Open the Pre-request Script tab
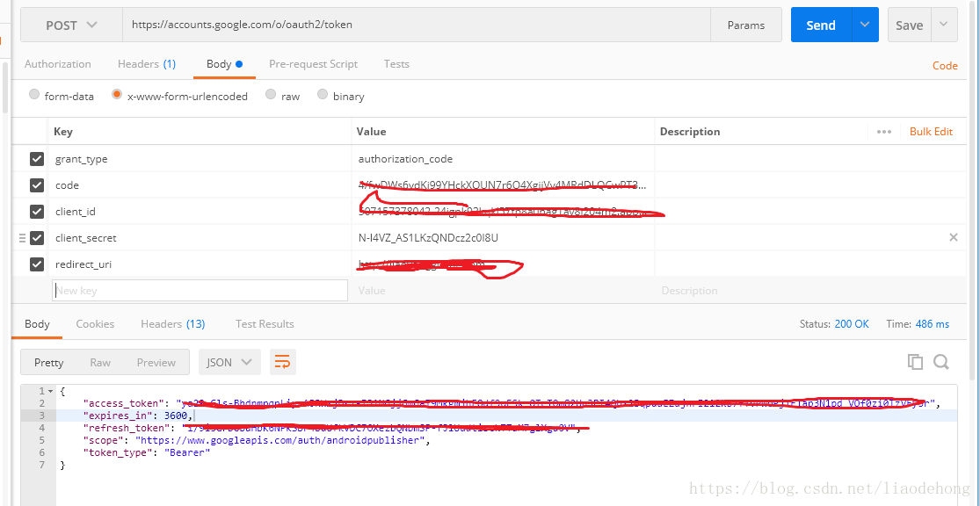Screen dimensions: 980x506 313,64
